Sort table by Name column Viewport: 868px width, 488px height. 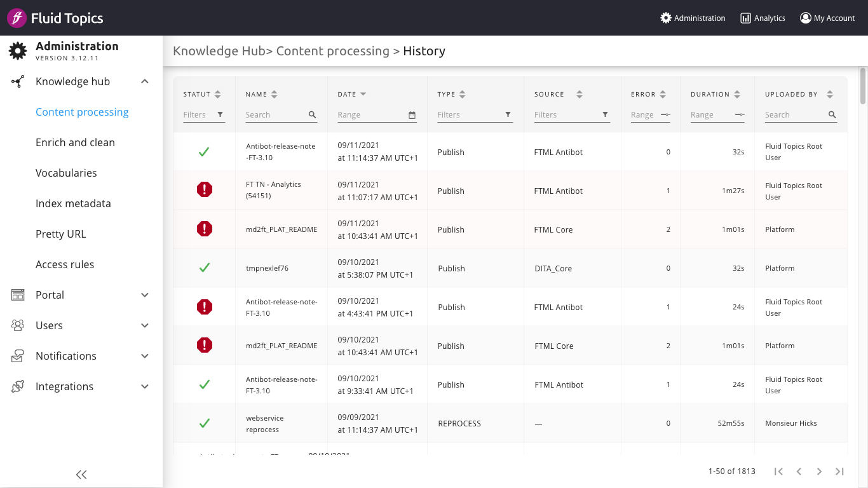tap(275, 94)
